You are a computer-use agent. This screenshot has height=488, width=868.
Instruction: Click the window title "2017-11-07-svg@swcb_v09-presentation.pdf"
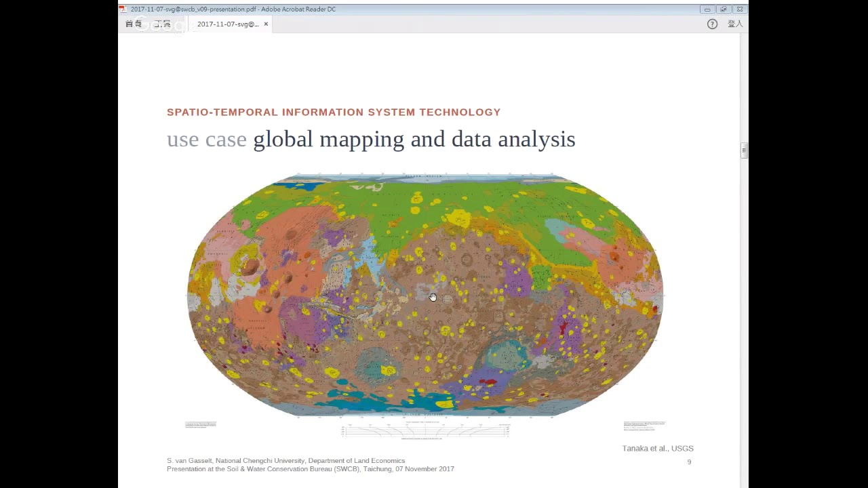click(x=193, y=9)
